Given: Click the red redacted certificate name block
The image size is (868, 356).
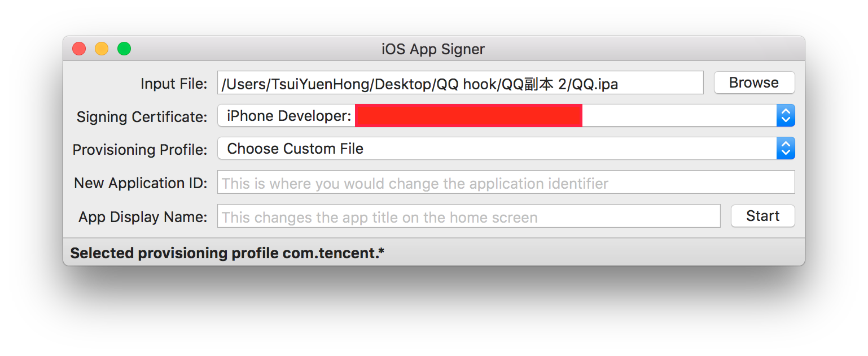Looking at the screenshot, I should [468, 115].
